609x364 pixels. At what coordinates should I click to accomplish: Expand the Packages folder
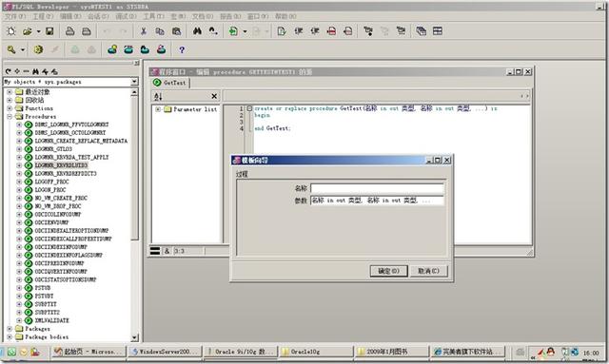point(10,329)
